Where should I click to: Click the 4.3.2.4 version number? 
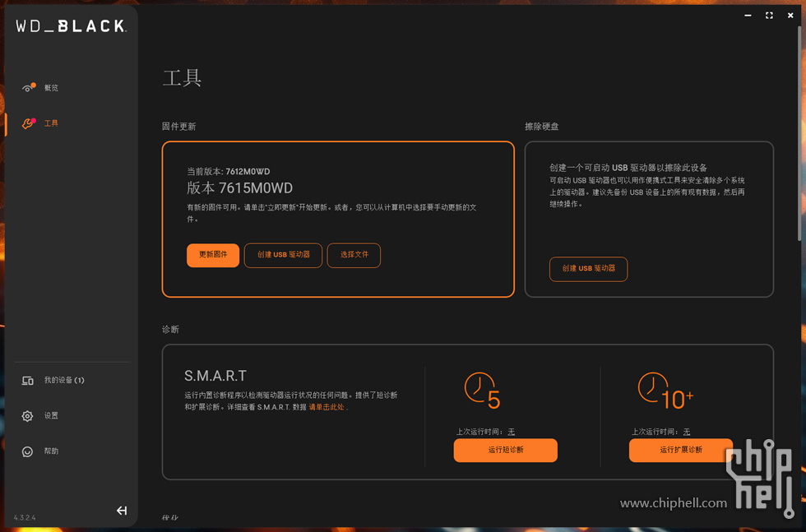pyautogui.click(x=25, y=517)
